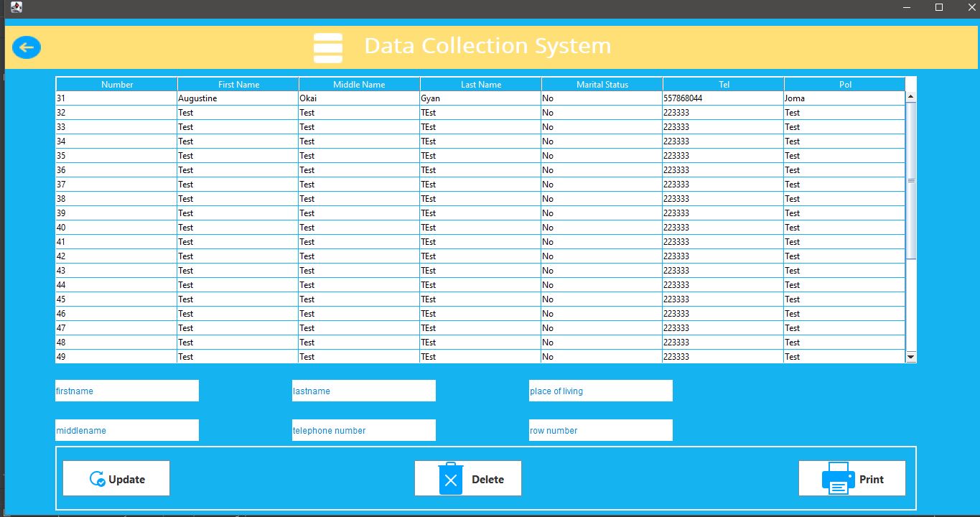Select row number 35 cell
The height and width of the screenshot is (517, 980).
(x=116, y=156)
